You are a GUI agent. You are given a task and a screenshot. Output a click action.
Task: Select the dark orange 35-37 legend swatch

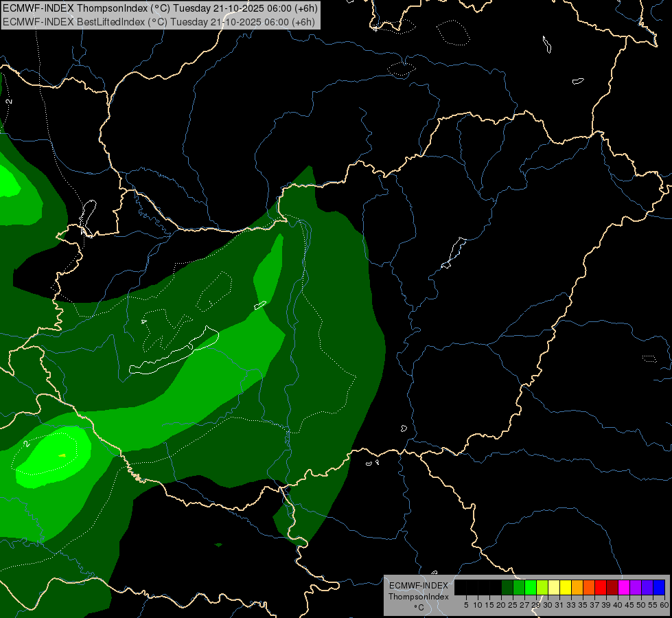tap(589, 587)
